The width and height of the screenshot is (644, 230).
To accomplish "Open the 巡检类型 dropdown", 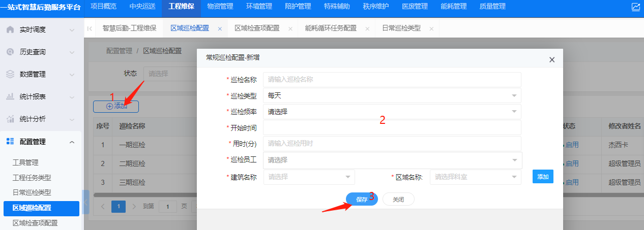I will 392,95.
